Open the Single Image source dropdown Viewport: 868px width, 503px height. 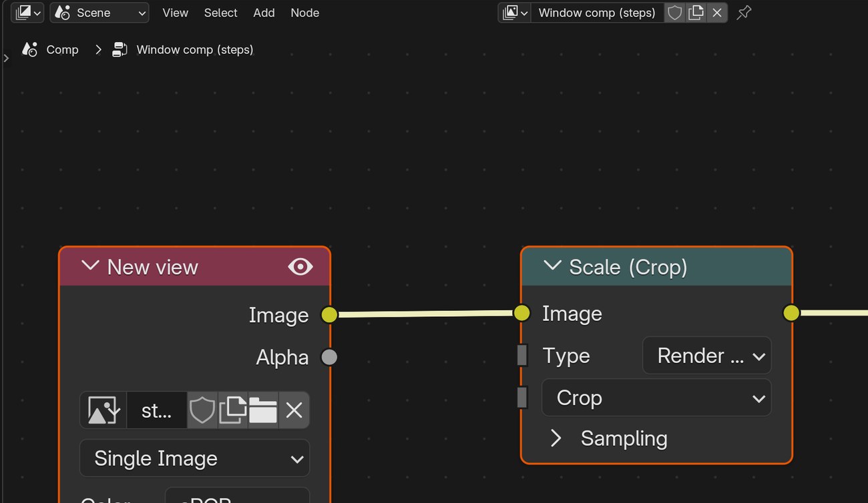click(194, 458)
